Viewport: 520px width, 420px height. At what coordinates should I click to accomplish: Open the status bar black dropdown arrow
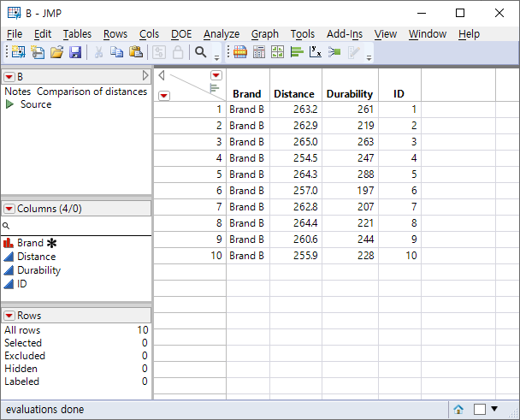(x=494, y=409)
